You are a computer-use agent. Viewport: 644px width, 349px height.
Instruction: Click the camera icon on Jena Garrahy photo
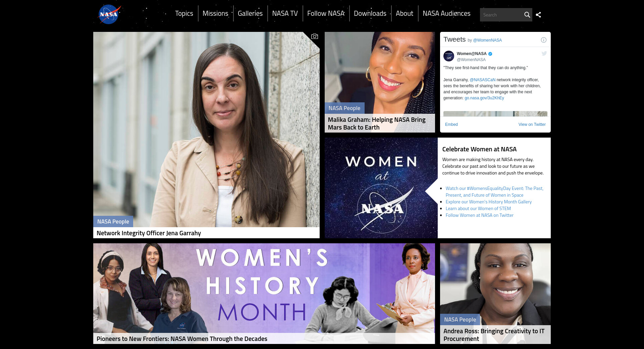tap(314, 36)
